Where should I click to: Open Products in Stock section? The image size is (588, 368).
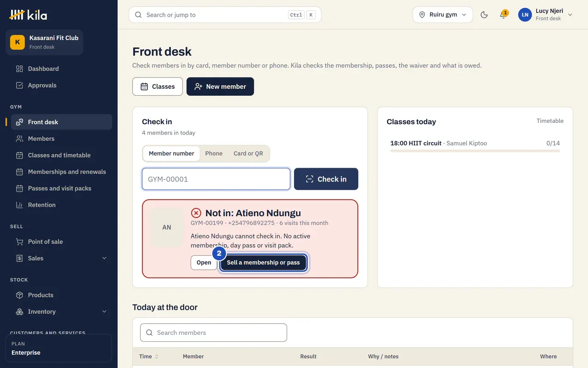[62, 295]
